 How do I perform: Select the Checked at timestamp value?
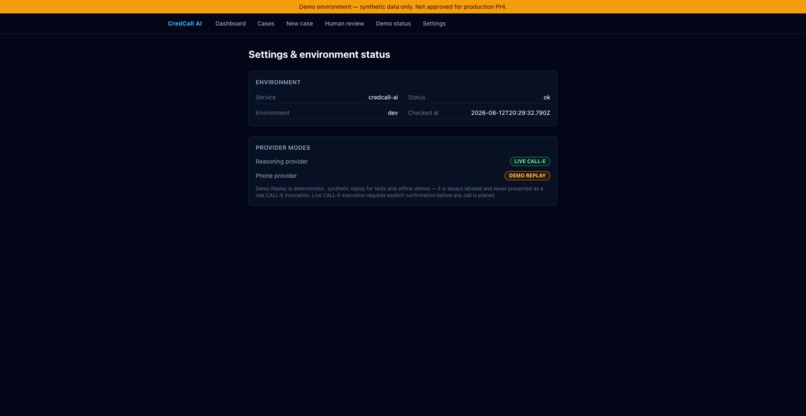(x=510, y=113)
